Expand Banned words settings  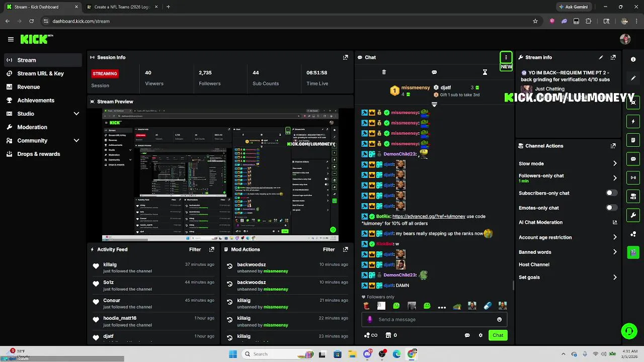(x=615, y=252)
